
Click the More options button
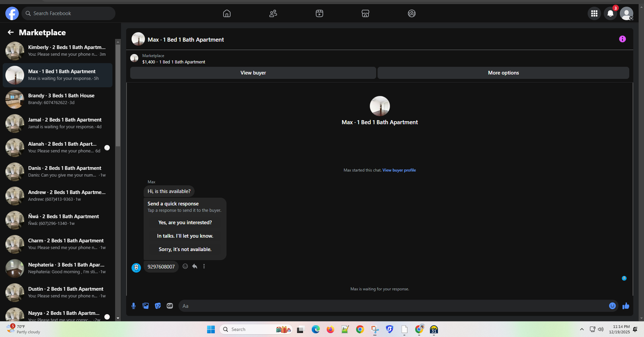[x=503, y=73]
